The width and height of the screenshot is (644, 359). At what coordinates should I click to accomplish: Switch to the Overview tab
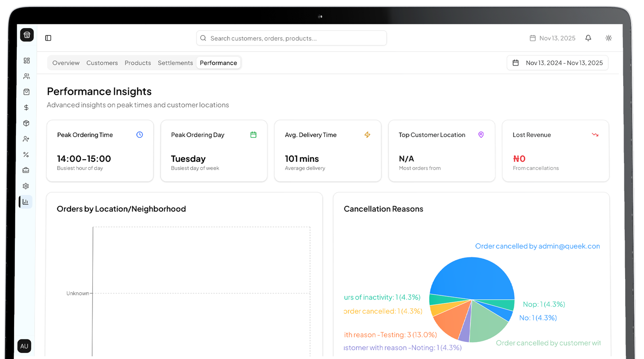[66, 63]
